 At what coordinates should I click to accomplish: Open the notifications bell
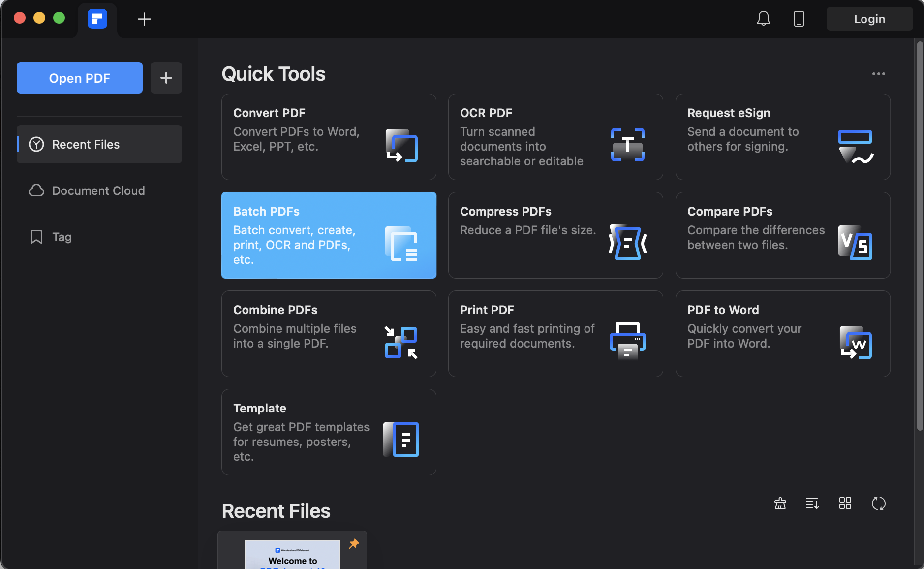click(763, 19)
